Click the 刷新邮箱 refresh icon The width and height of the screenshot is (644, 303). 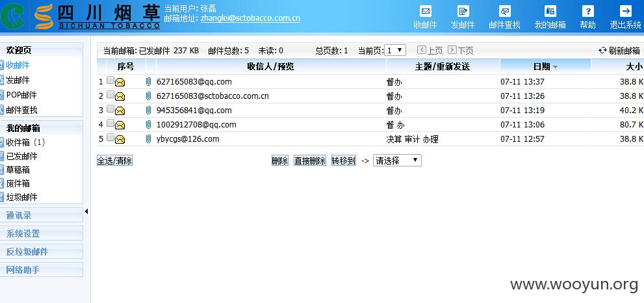click(602, 50)
